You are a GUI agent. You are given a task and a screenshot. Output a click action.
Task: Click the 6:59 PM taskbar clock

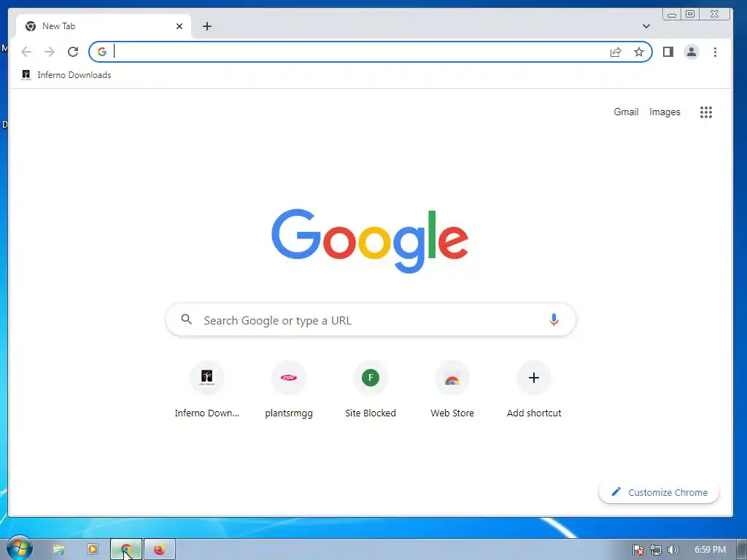click(x=710, y=550)
